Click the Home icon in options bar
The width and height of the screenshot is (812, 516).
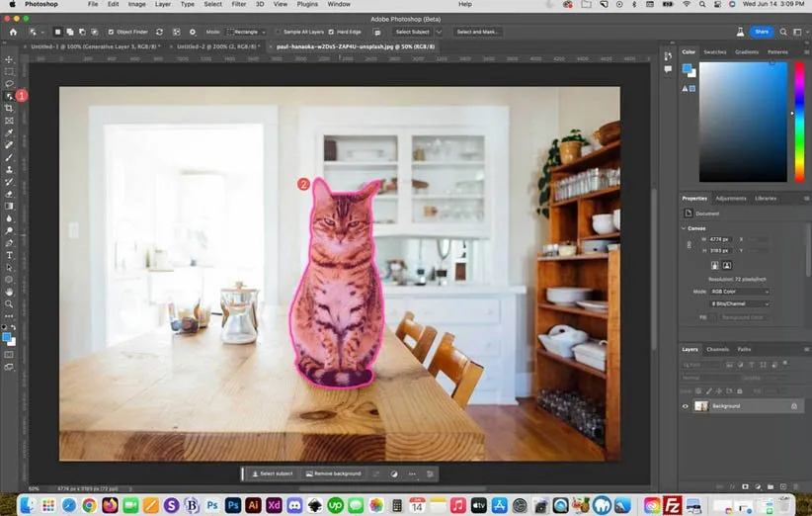click(x=13, y=32)
